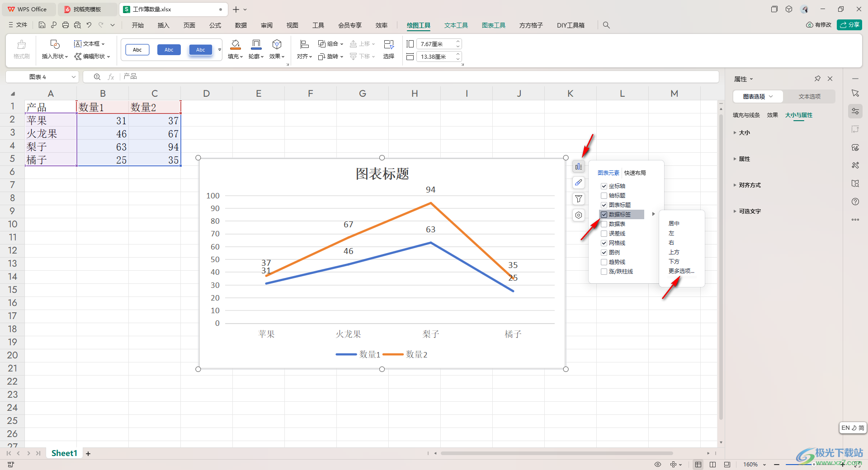Click the search magnifier in ribbon tabs

pos(606,25)
